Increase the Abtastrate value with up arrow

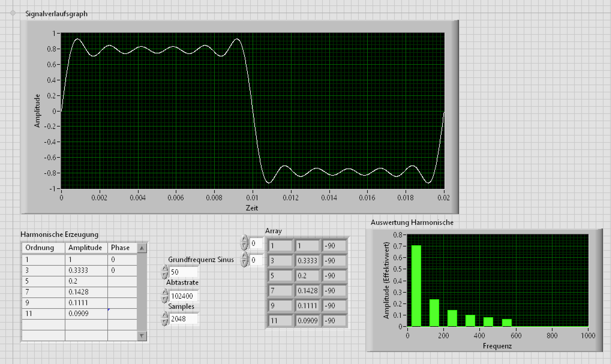point(164,292)
